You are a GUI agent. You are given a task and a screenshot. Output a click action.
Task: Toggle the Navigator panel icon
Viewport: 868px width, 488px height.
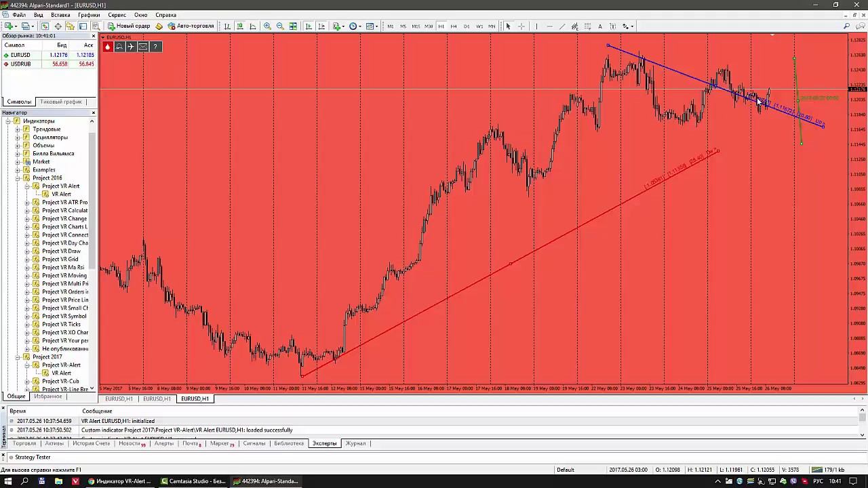pyautogui.click(x=71, y=26)
